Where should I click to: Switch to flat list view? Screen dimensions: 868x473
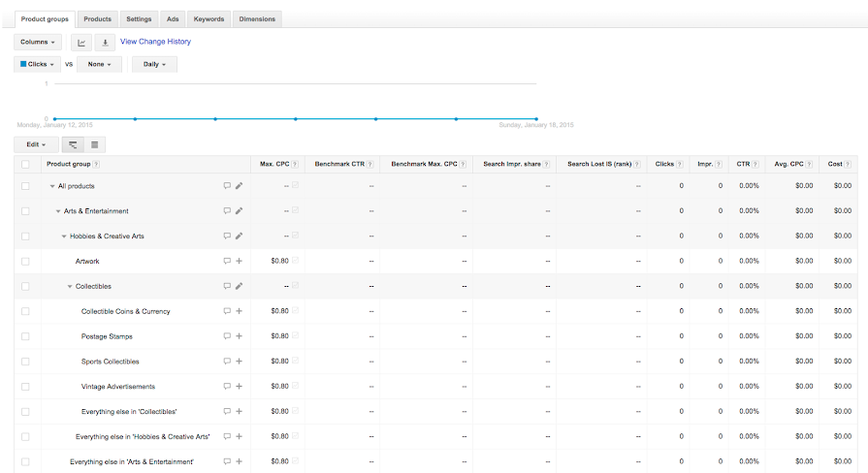point(94,144)
